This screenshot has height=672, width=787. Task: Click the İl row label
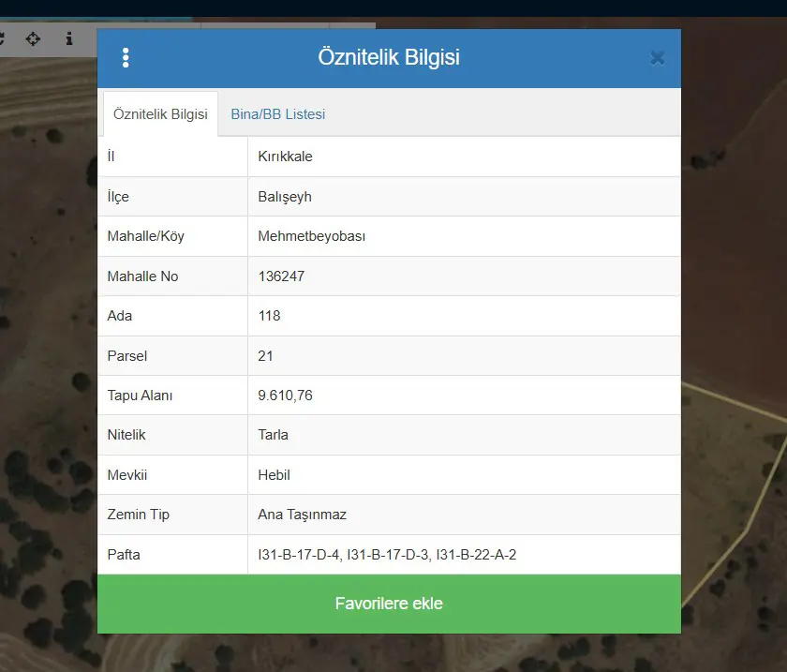click(111, 157)
